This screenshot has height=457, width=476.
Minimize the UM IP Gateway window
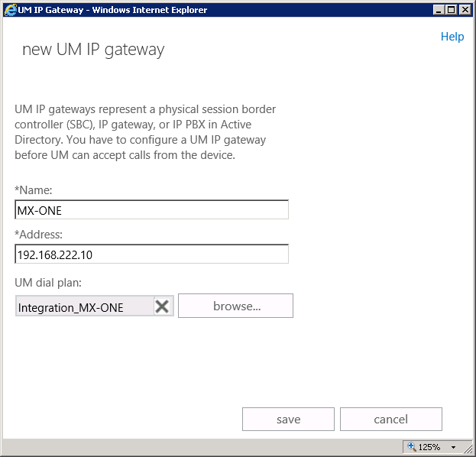(439, 10)
